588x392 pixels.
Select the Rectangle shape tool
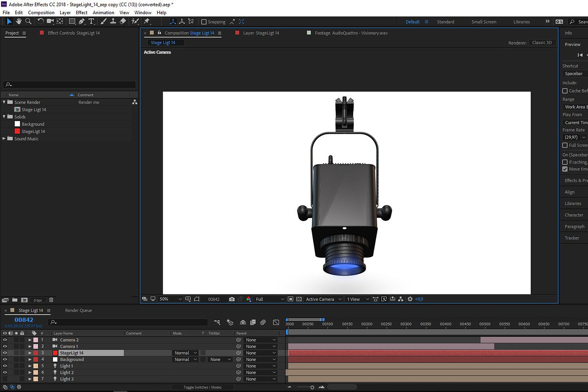click(x=72, y=22)
